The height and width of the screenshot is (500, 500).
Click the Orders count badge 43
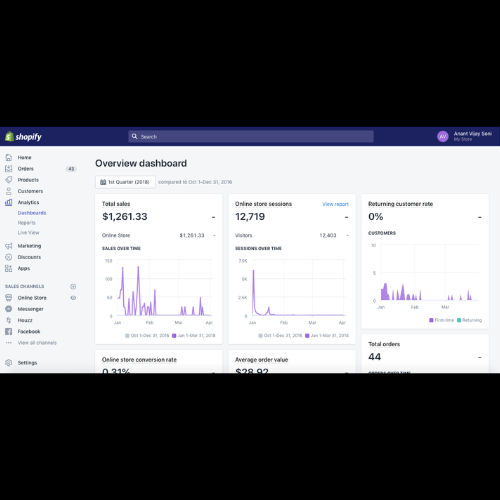click(x=71, y=169)
